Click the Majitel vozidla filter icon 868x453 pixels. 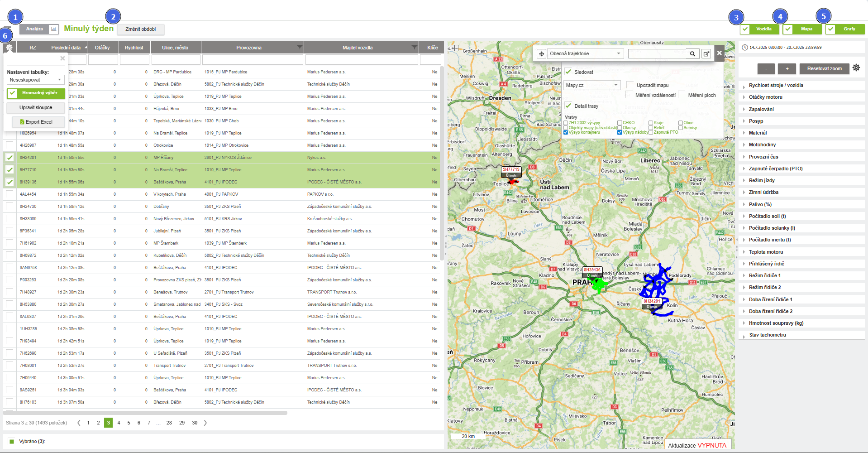click(x=414, y=48)
